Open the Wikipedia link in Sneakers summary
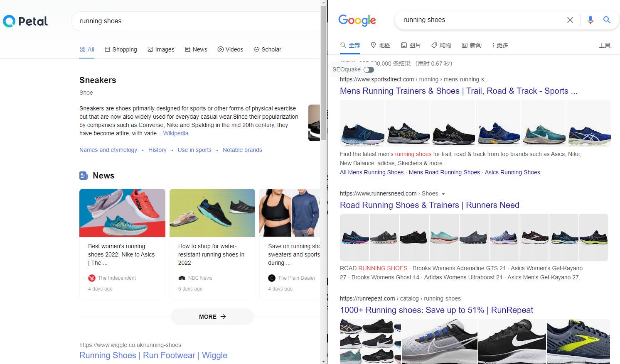This screenshot has height=364, width=620. point(176,133)
